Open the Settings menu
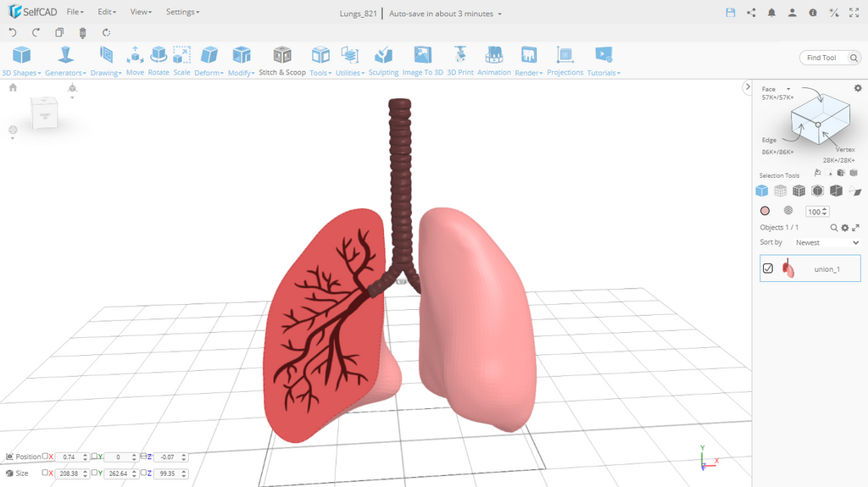Screen dimensions: 868x487 182,12
